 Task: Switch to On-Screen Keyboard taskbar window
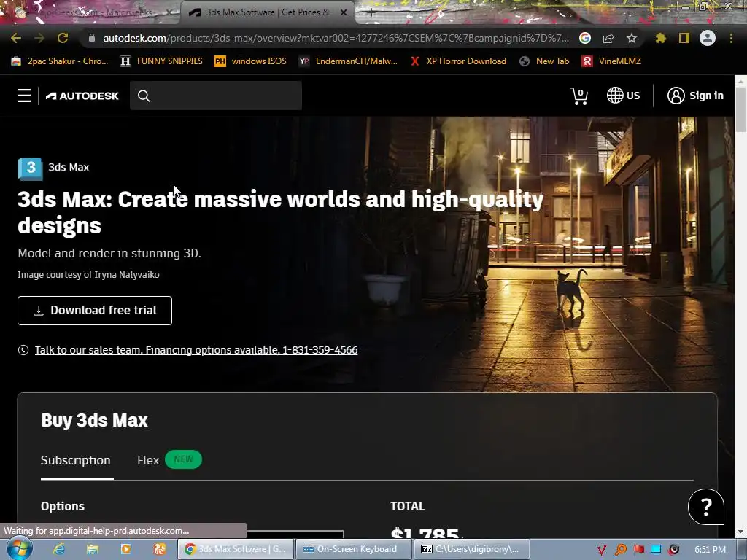354,549
